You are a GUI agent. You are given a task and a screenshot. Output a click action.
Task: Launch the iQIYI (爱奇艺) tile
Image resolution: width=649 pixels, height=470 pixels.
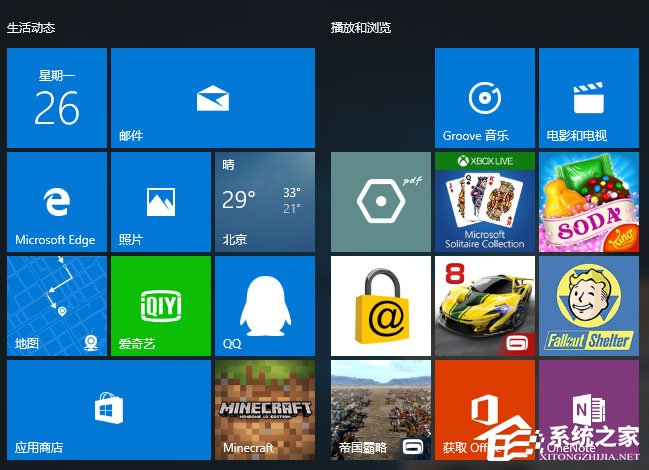161,306
